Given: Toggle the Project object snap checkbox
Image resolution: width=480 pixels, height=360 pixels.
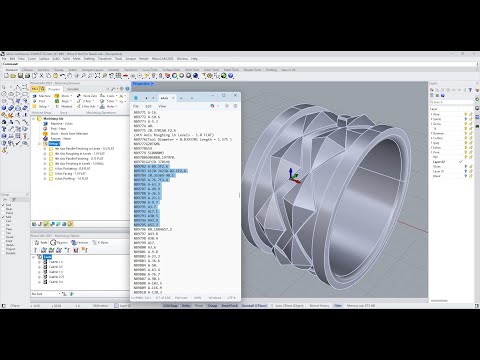Looking at the screenshot, I should [3, 249].
